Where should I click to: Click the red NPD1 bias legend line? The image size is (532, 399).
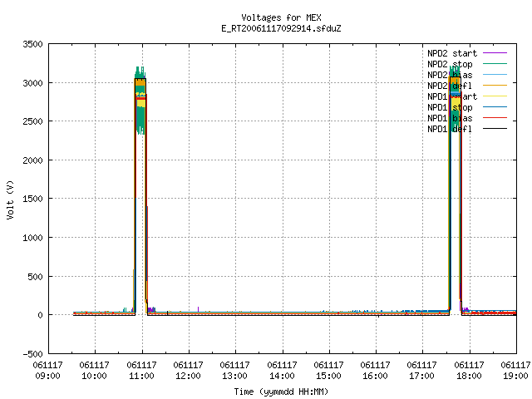(495, 118)
